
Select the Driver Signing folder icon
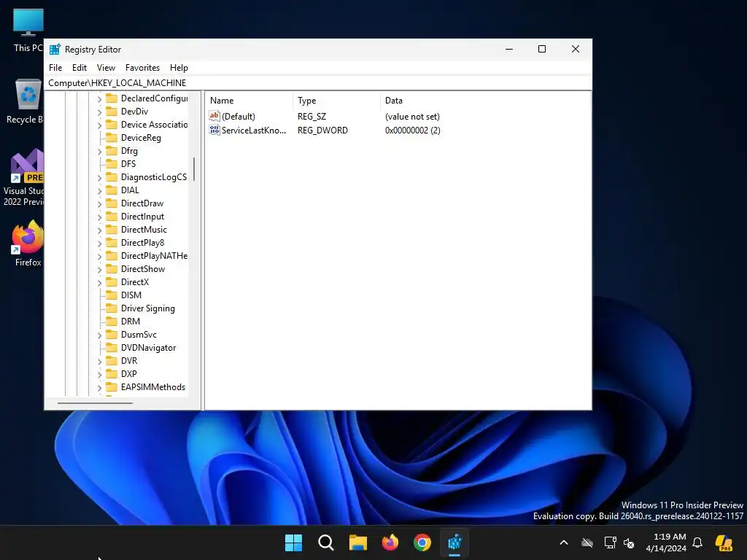click(112, 308)
